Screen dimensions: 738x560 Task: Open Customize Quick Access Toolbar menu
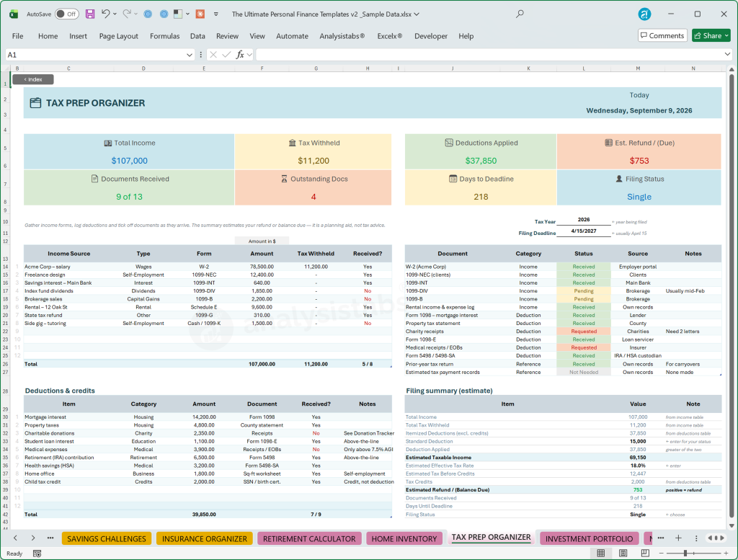[x=216, y=14]
